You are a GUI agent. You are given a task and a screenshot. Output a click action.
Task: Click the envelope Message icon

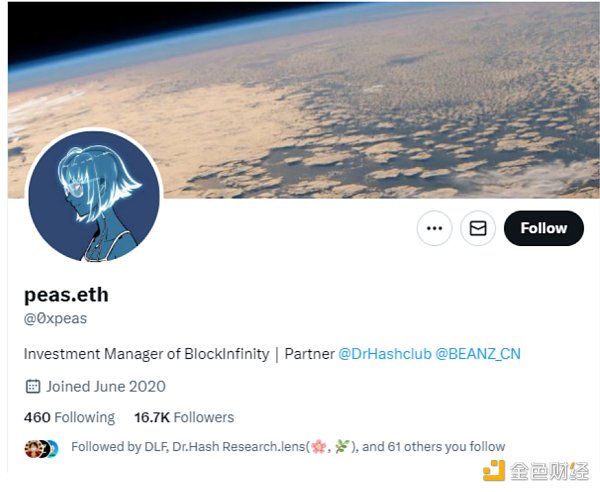[x=478, y=228]
